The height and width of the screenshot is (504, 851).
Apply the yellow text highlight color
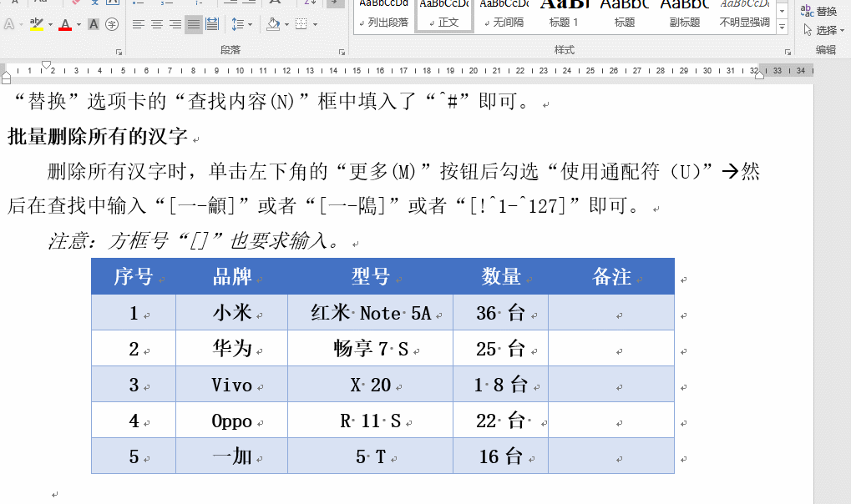[37, 24]
